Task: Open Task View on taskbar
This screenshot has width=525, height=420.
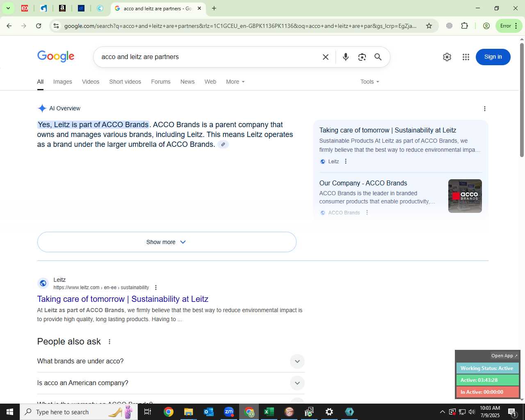Action: click(148, 412)
